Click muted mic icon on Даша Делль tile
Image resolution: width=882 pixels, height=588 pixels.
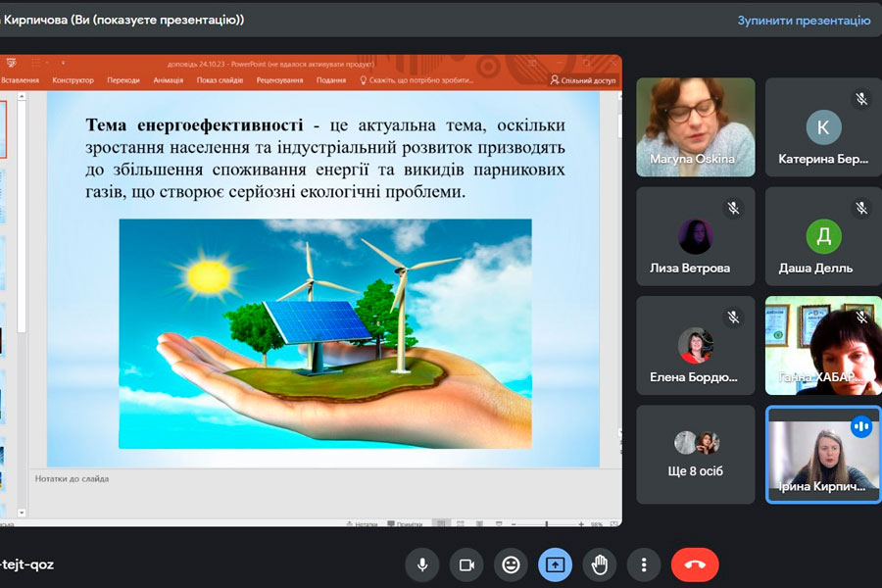861,208
